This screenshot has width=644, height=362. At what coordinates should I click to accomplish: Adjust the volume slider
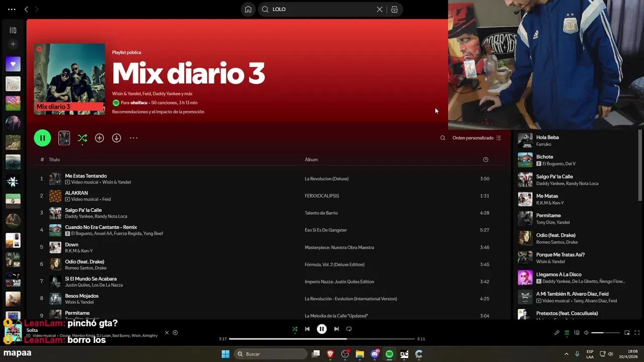click(x=605, y=333)
